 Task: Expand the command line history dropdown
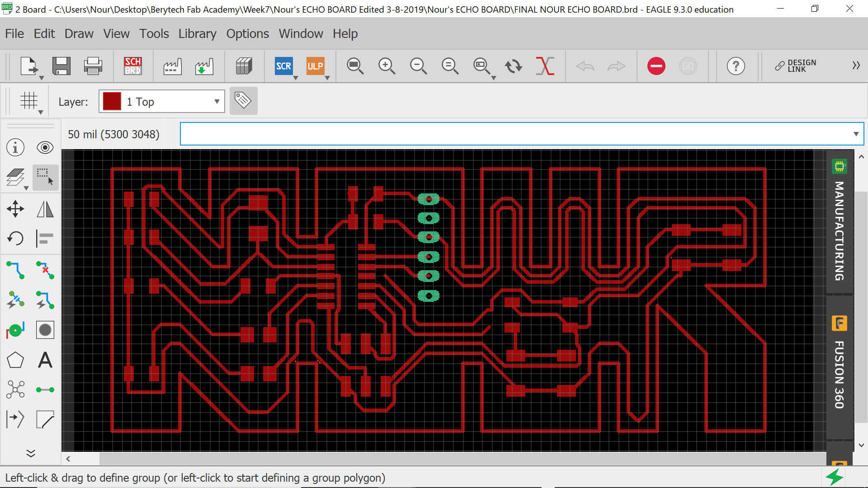click(x=856, y=134)
